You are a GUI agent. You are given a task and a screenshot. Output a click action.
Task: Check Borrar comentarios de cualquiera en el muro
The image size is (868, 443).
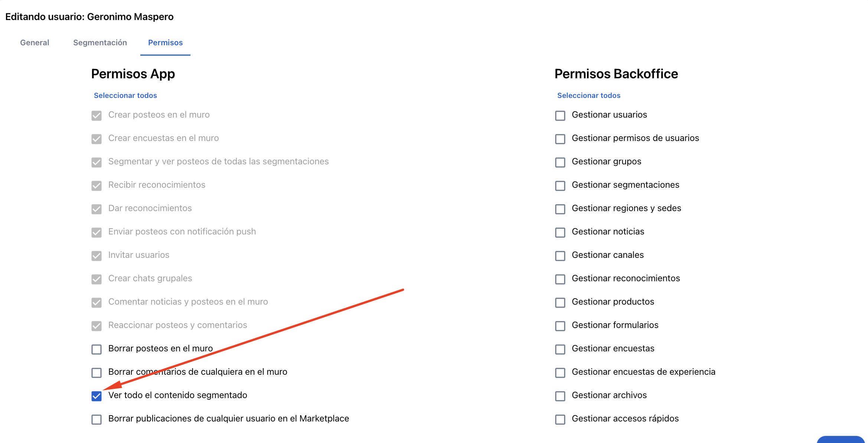(x=97, y=373)
